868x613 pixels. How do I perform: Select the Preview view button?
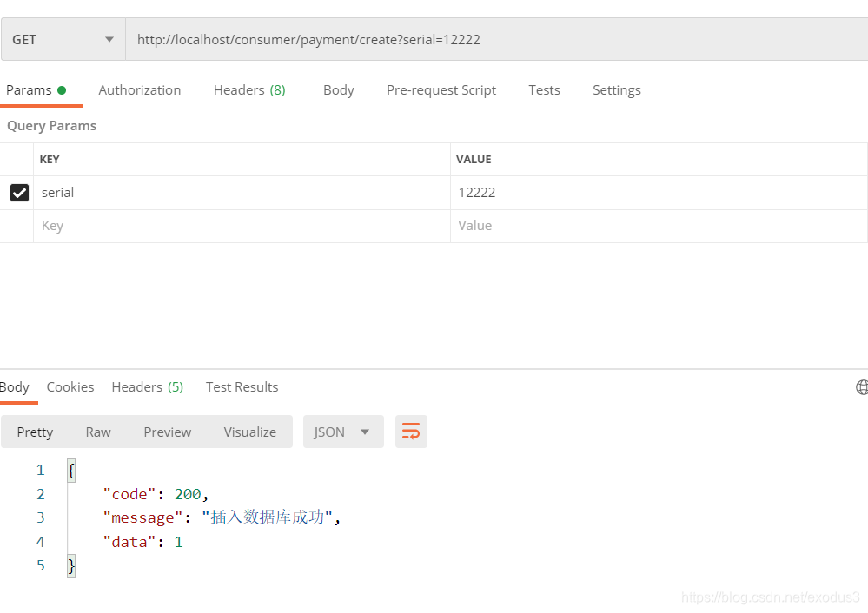167,432
